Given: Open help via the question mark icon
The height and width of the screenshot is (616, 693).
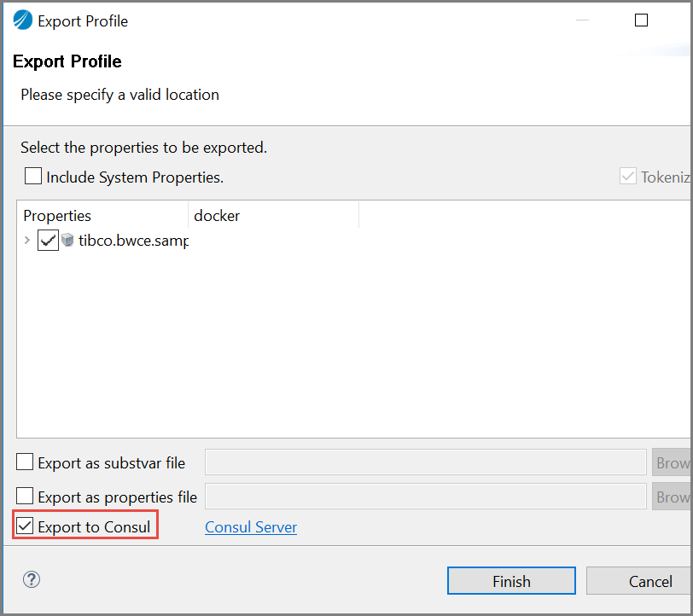Looking at the screenshot, I should [x=32, y=579].
